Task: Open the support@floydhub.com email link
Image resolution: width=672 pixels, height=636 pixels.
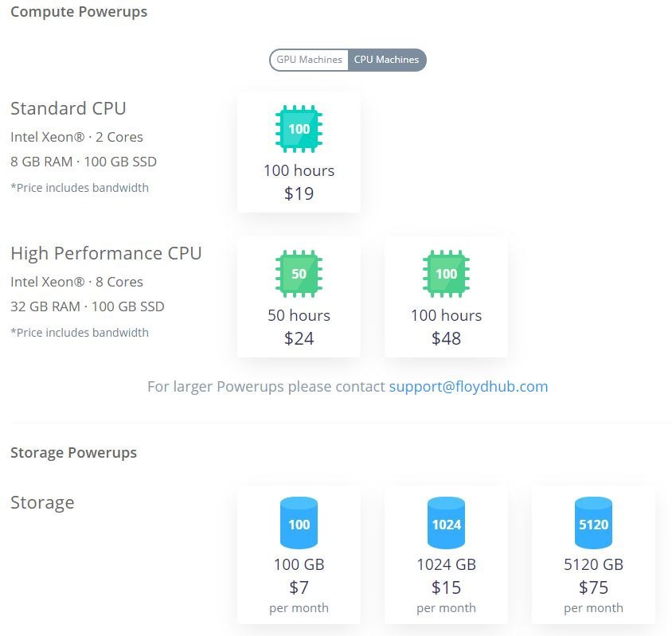Action: [x=468, y=387]
